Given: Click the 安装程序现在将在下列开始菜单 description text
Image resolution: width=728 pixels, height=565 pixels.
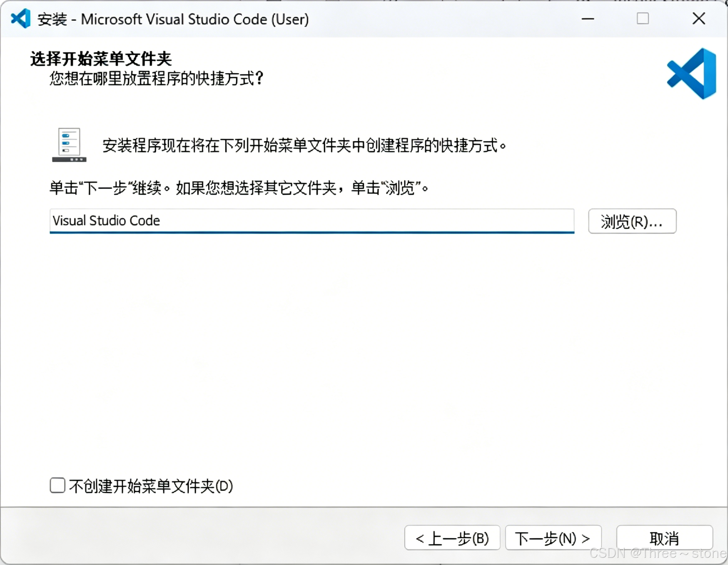Looking at the screenshot, I should pyautogui.click(x=304, y=146).
